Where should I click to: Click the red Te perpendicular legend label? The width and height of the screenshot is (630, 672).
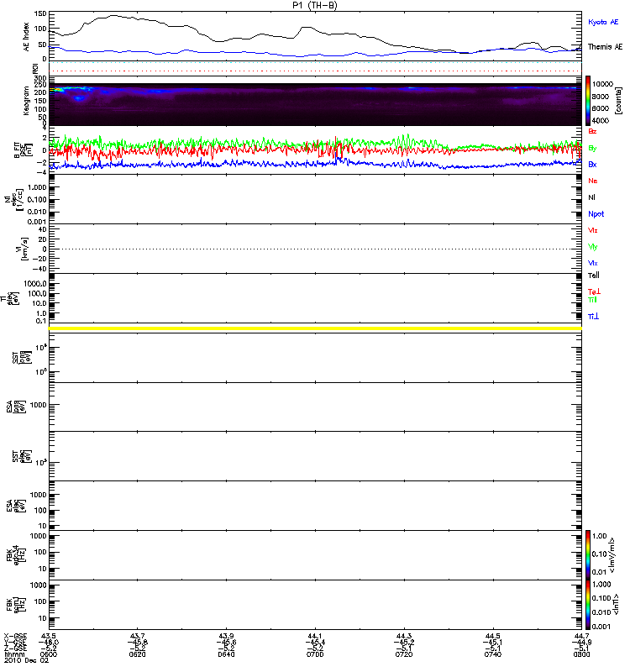coord(594,291)
